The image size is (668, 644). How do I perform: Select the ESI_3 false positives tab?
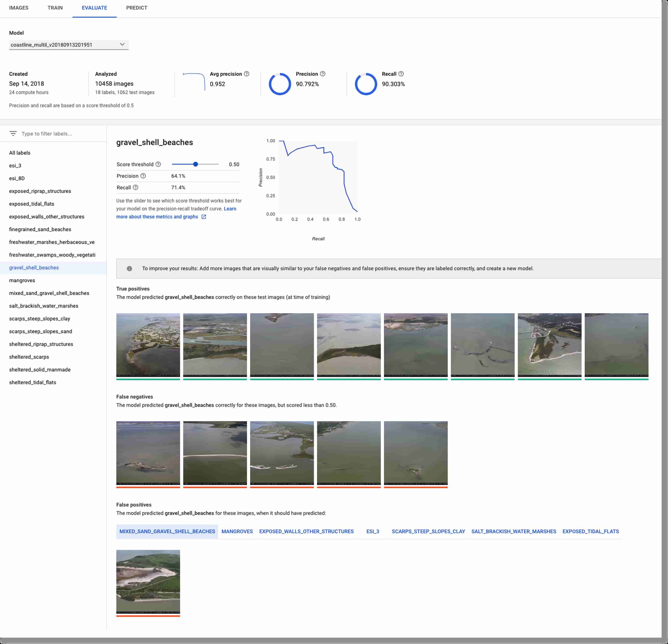pyautogui.click(x=372, y=532)
